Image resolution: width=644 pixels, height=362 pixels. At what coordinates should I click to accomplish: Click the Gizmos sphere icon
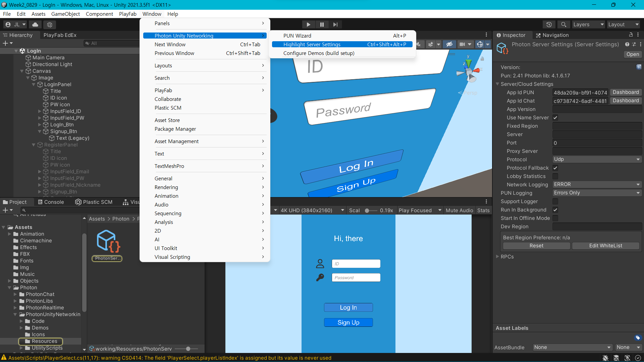pos(480,44)
